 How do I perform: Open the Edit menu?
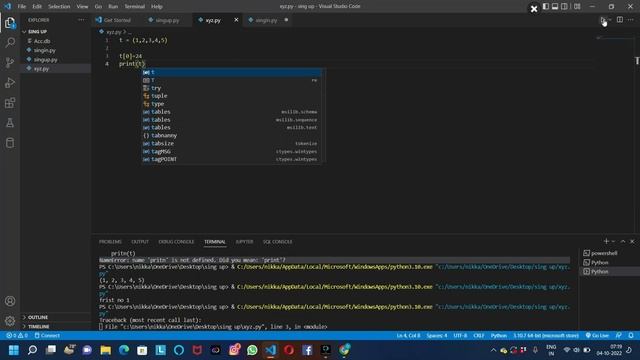pyautogui.click(x=37, y=7)
